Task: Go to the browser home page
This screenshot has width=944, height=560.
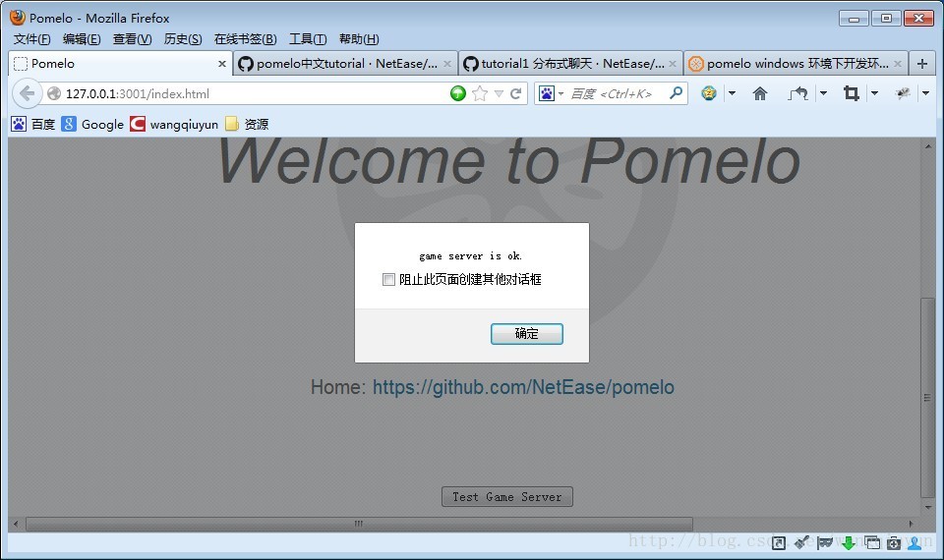Action: pyautogui.click(x=760, y=93)
